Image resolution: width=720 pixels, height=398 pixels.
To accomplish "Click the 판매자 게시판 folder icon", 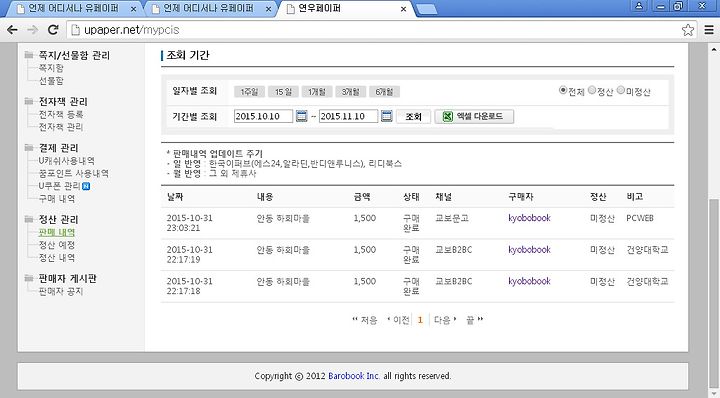I will pyautogui.click(x=29, y=278).
